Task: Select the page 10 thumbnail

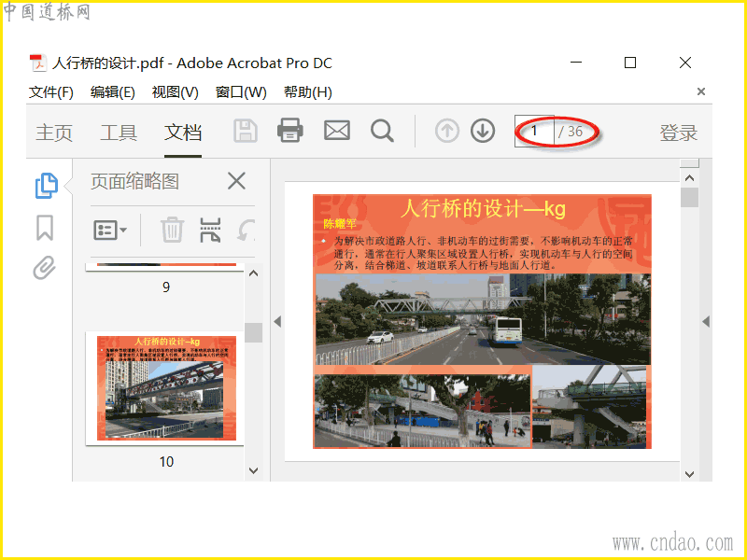Action: click(x=166, y=388)
